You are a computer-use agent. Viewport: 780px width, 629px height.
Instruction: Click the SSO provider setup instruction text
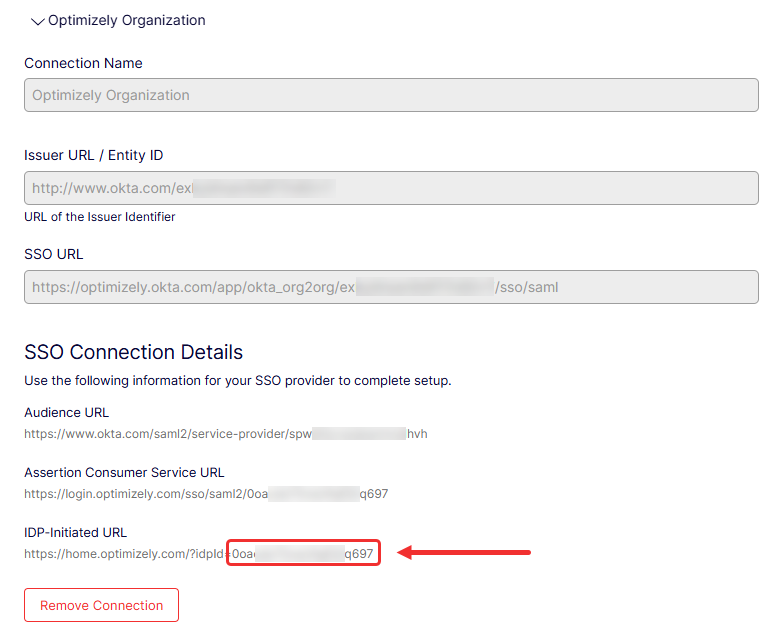[237, 381]
